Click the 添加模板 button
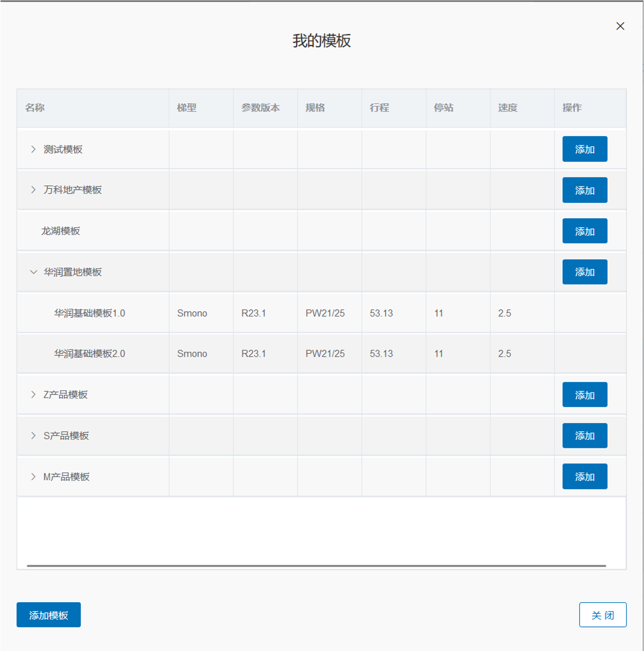 tap(48, 615)
